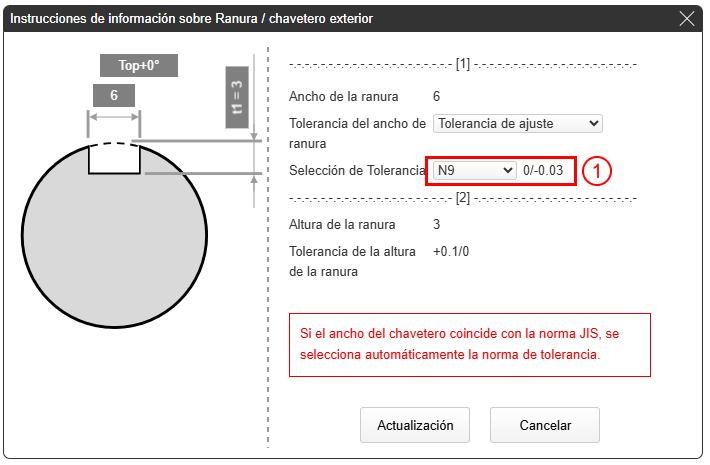
Task: Close the Ranura / chavetero exterior dialog
Action: pyautogui.click(x=686, y=19)
